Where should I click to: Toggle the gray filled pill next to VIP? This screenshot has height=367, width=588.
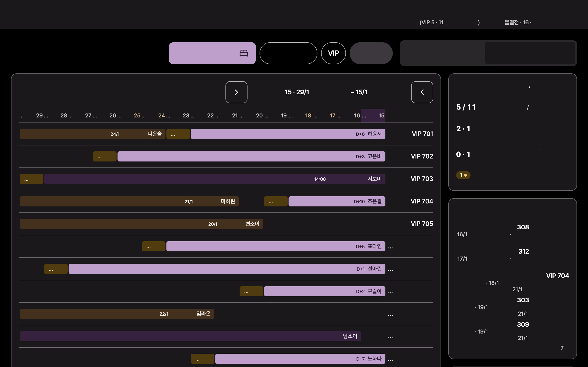pyautogui.click(x=371, y=53)
